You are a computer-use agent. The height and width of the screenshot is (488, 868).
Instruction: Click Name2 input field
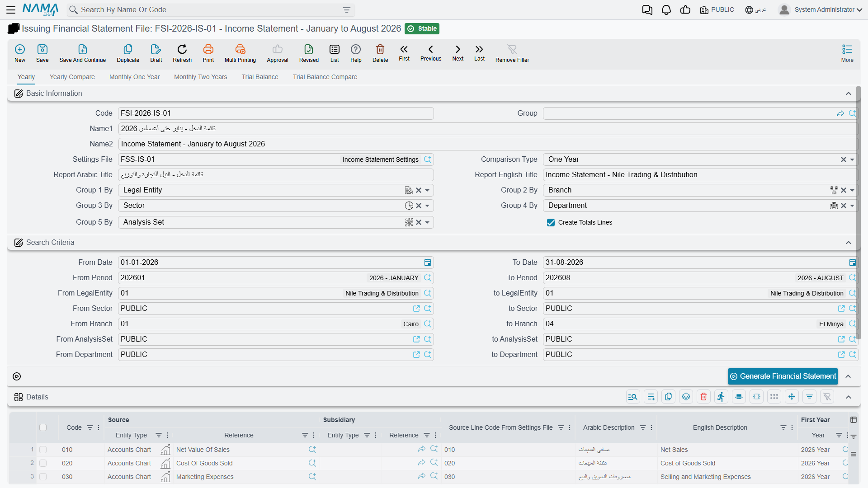[x=488, y=144]
